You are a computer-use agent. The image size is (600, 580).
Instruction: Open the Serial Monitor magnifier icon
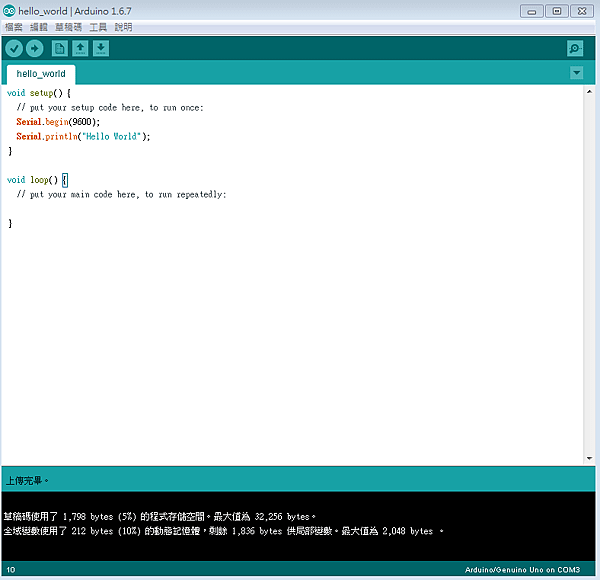[575, 49]
